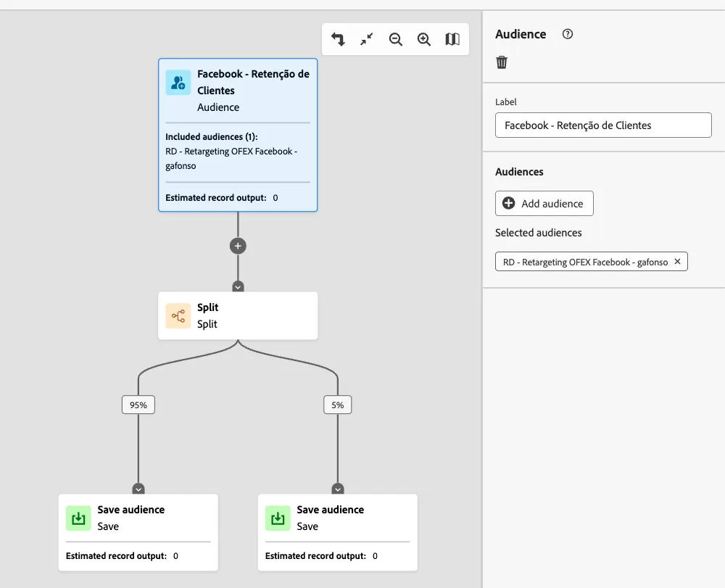The image size is (725, 588).
Task: Zoom in on the canvas
Action: [x=424, y=39]
